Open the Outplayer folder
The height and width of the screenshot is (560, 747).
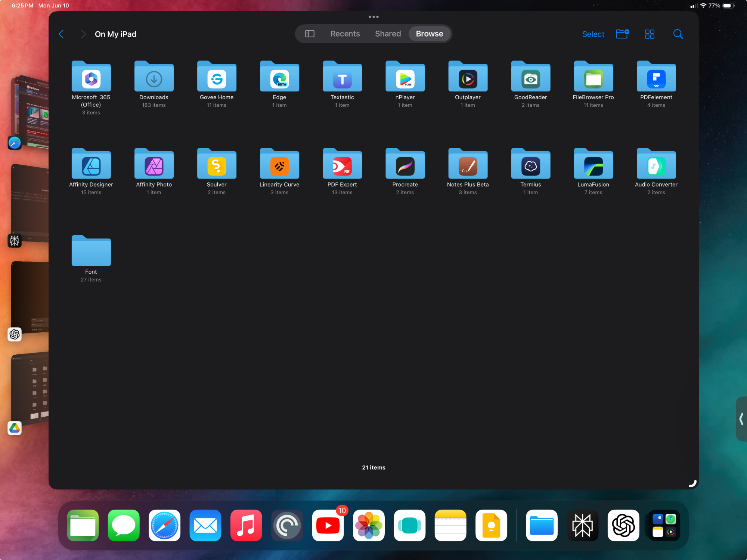tap(468, 77)
